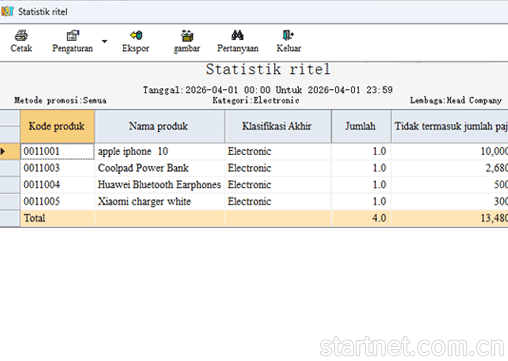Click the Kategori:Electronic label
The height and width of the screenshot is (361, 508).
[x=256, y=100]
